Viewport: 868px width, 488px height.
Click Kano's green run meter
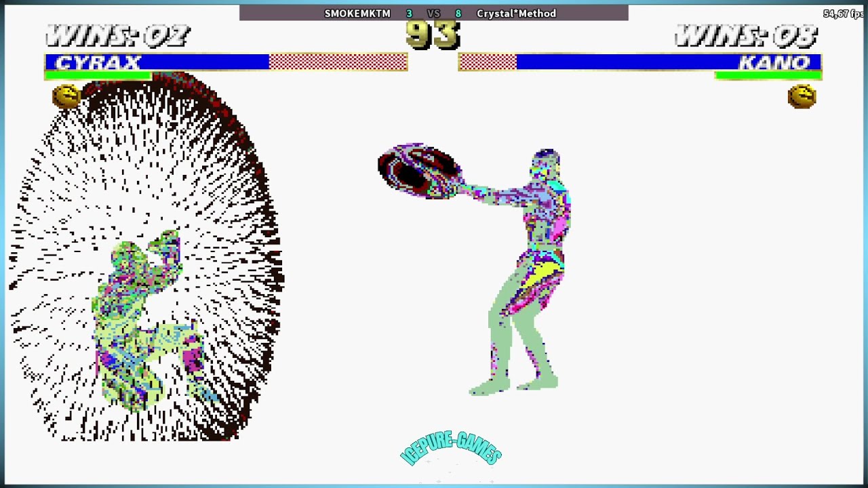(x=768, y=75)
